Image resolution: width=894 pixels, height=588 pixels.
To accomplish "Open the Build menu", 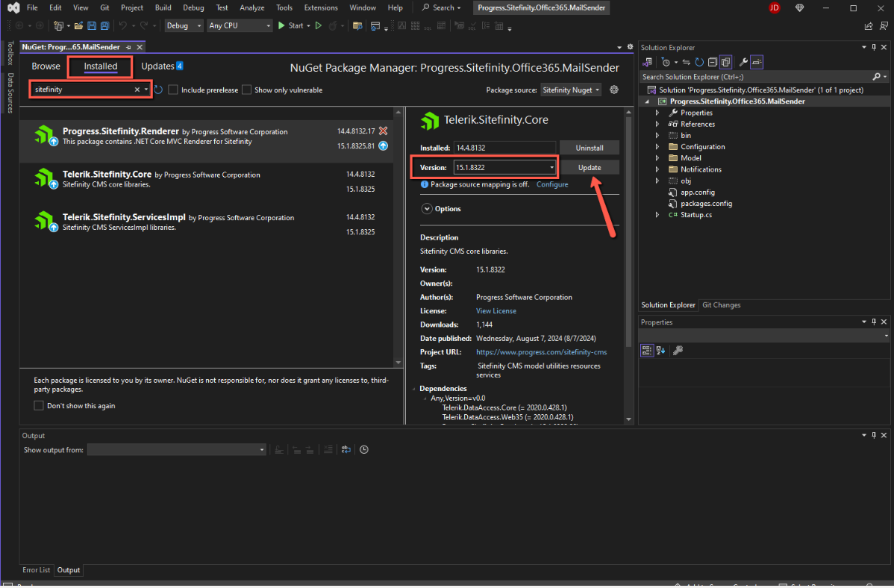I will click(x=163, y=8).
